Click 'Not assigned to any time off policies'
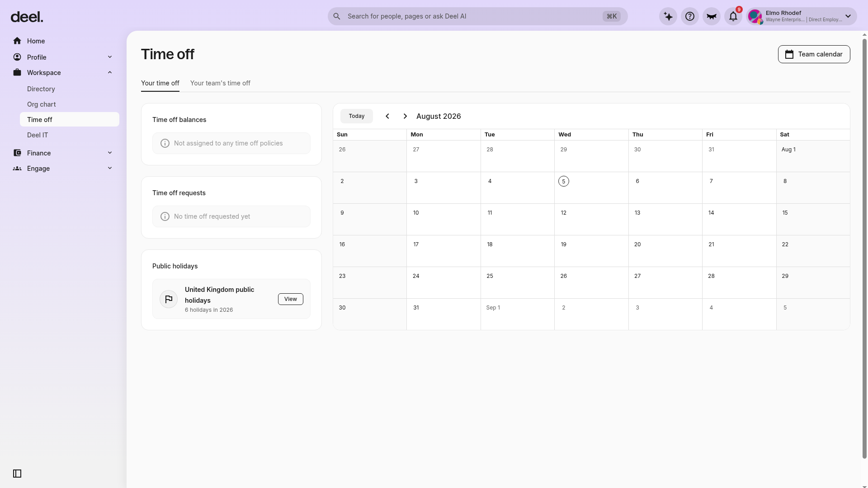868x488 pixels. [x=228, y=143]
